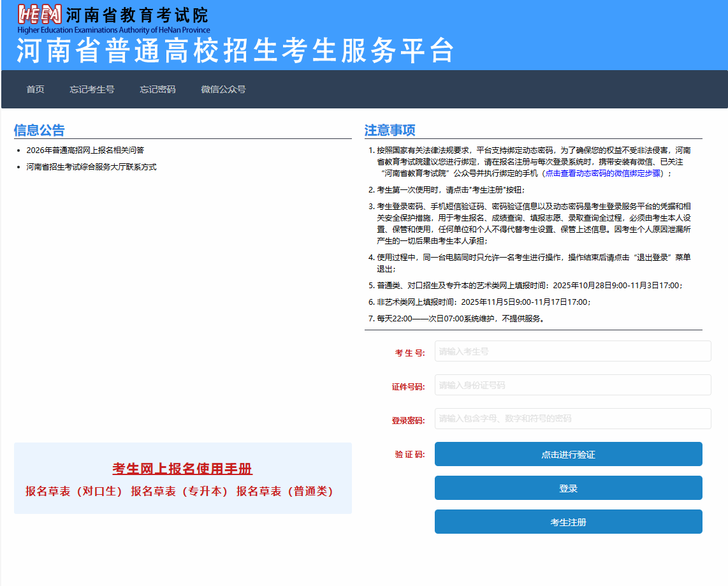The width and height of the screenshot is (728, 586).
Task: Open the 考生网上报名使用手册 link
Action: coord(182,469)
